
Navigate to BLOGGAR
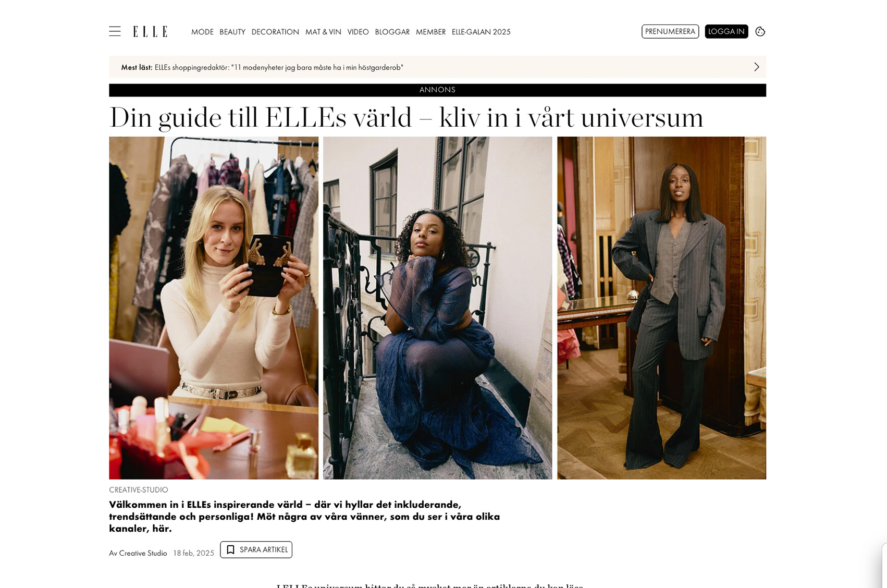(x=392, y=32)
